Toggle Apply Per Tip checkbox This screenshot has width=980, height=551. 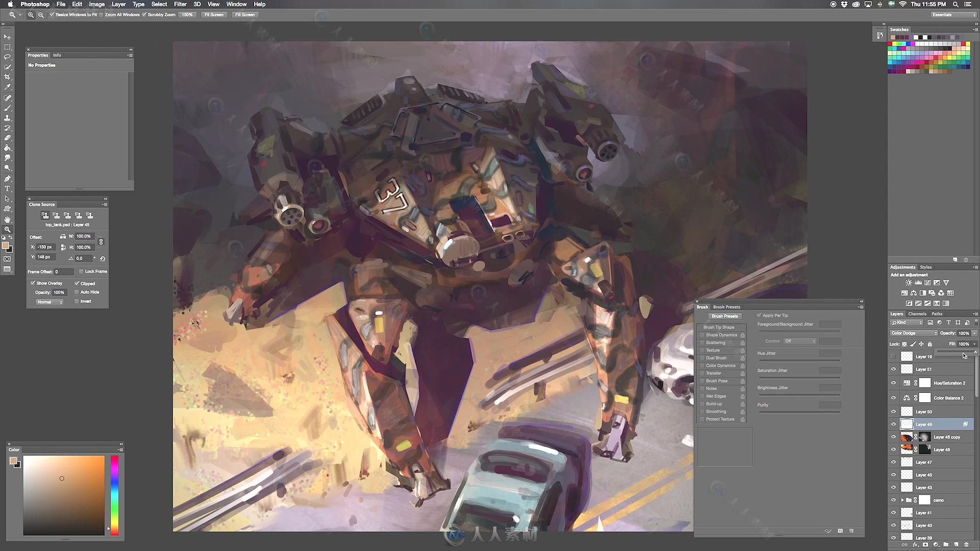click(759, 315)
